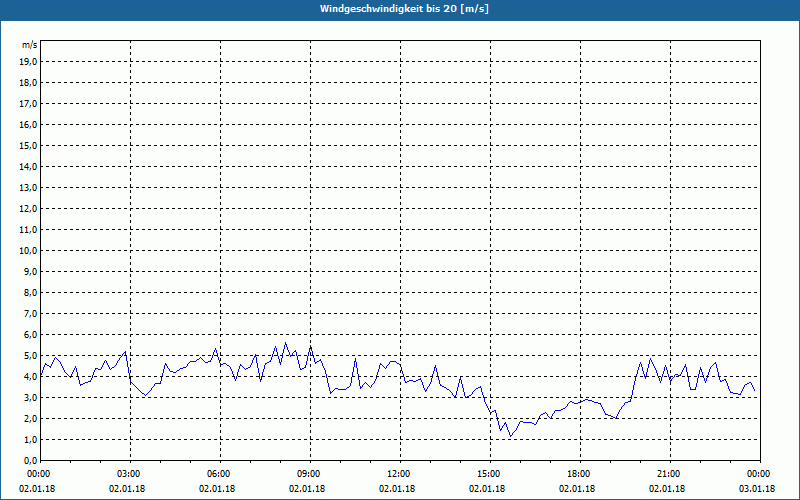Select the 16,0 y-axis value
The height and width of the screenshot is (500, 800).
coord(28,124)
